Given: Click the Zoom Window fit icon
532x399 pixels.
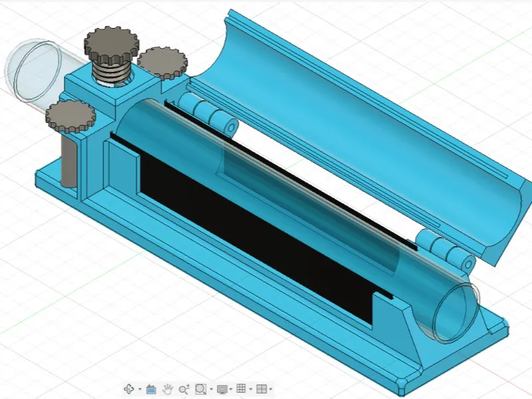Looking at the screenshot, I should [201, 389].
